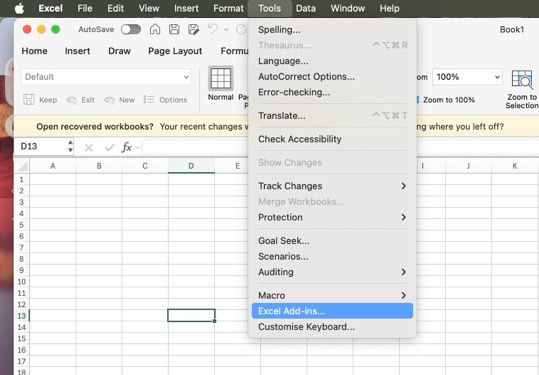Click the Zoom to Selection icon
The height and width of the screenshot is (375, 539).
(522, 80)
